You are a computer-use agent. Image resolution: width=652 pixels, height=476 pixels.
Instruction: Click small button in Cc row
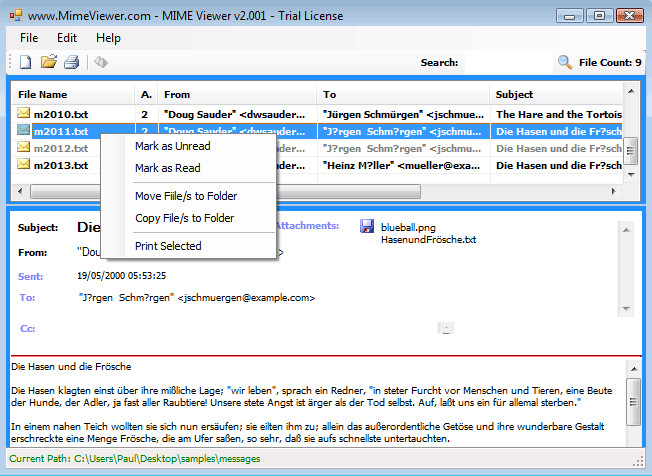[446, 328]
